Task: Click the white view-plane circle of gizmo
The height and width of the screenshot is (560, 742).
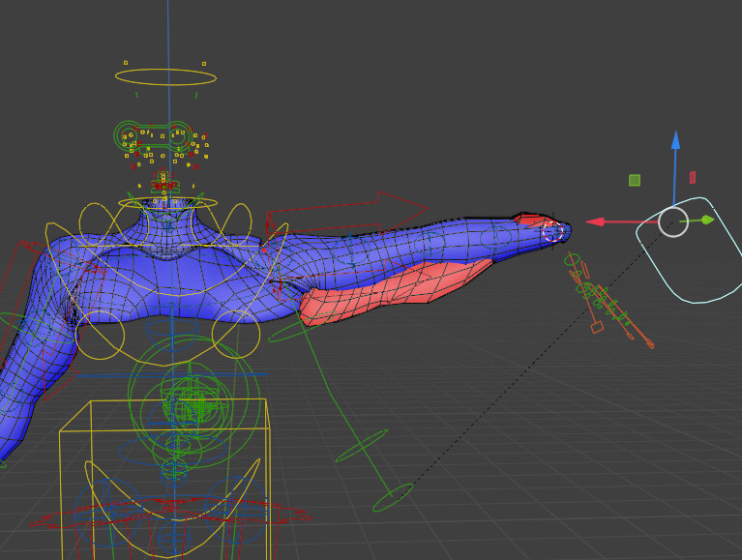Action: tap(673, 221)
